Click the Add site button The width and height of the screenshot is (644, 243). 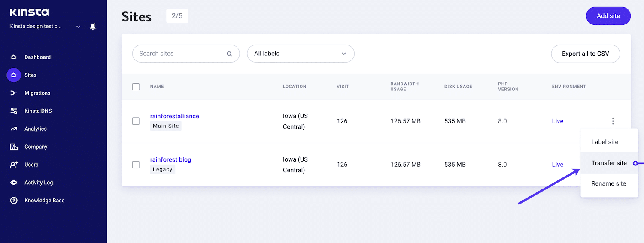[x=608, y=16]
